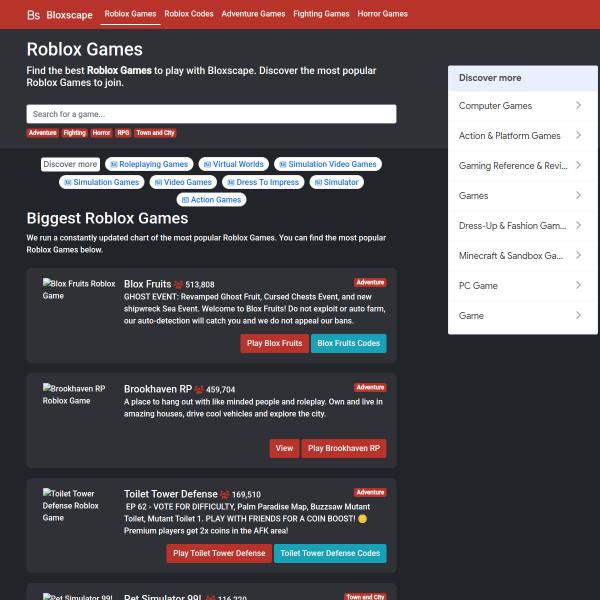Image resolution: width=600 pixels, height=600 pixels.
Task: Select Adventure tag below search box
Action: (42, 133)
